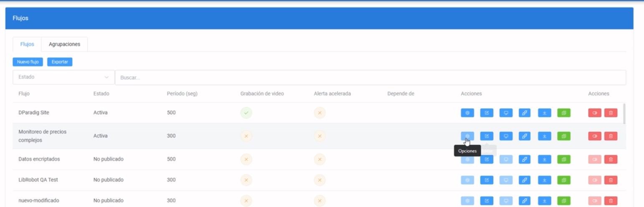
Task: Click the flows table vertical scrollbar
Action: (624, 114)
